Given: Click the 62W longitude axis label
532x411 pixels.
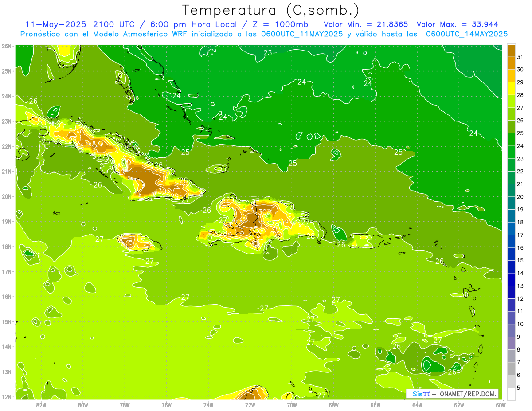Looking at the screenshot, I should tap(459, 405).
